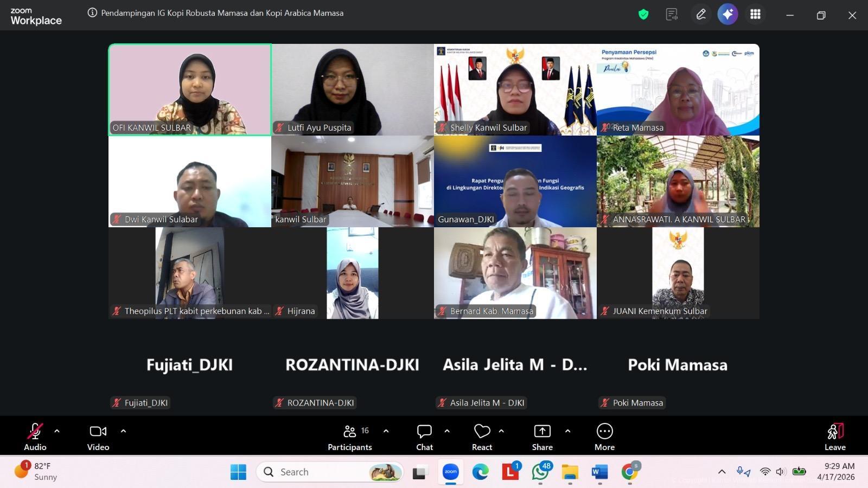Expand the arrow next to Participants

coord(386,431)
